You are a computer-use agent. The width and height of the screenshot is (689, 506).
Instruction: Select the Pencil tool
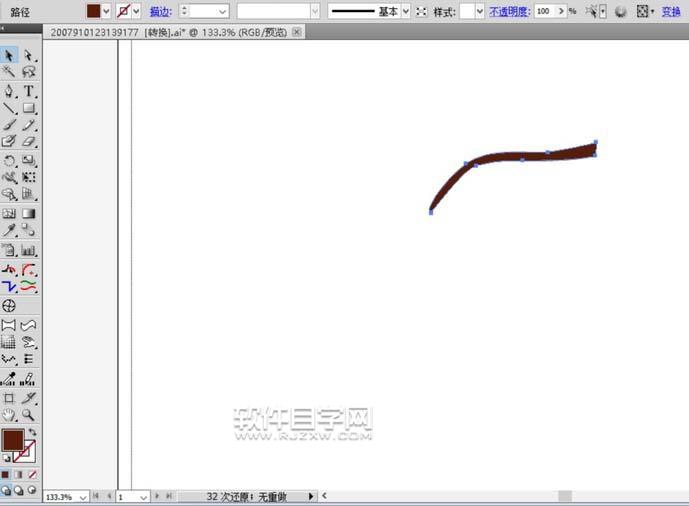coord(29,125)
